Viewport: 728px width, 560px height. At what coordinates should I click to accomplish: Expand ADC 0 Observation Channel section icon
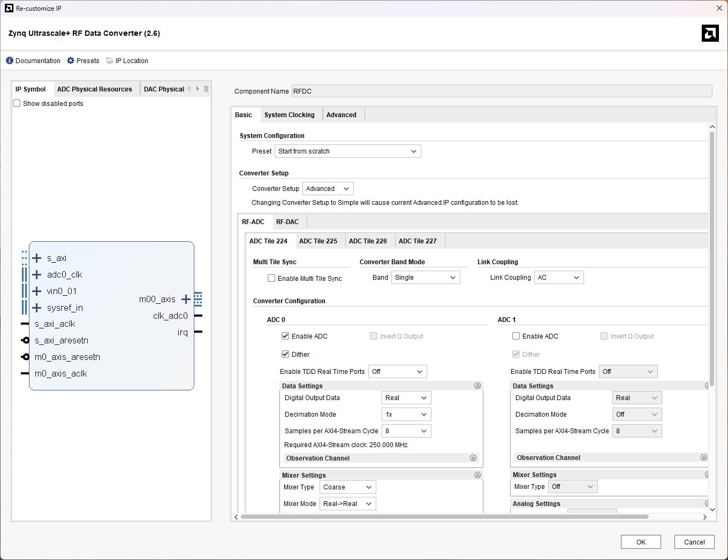(x=473, y=458)
